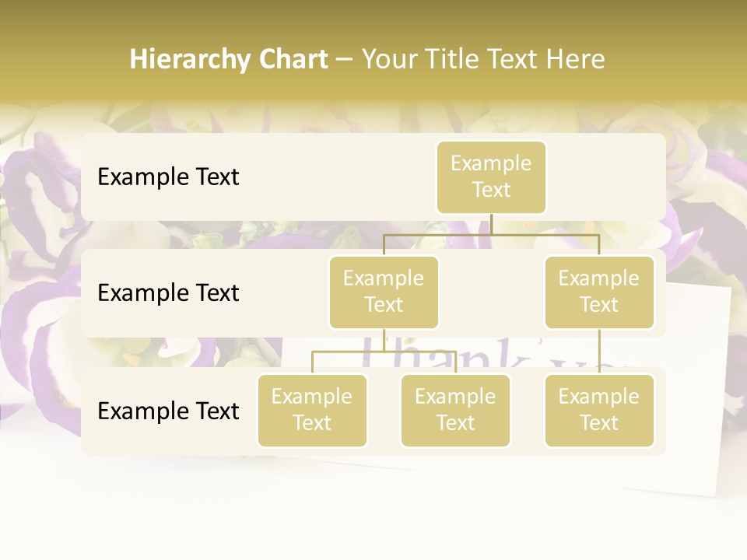Click the bold "Hierarchy Chart" title words
The width and height of the screenshot is (747, 560).
229,59
